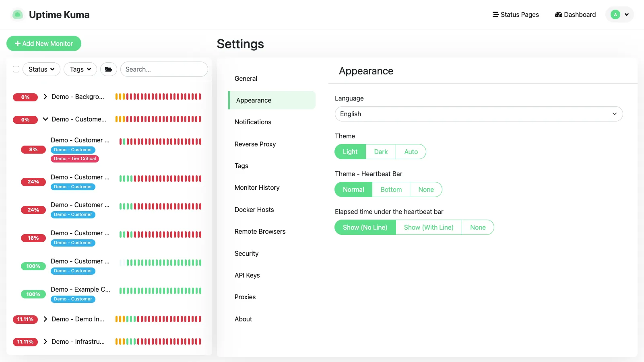Open About settings
This screenshot has width=644, height=362.
[272, 319]
